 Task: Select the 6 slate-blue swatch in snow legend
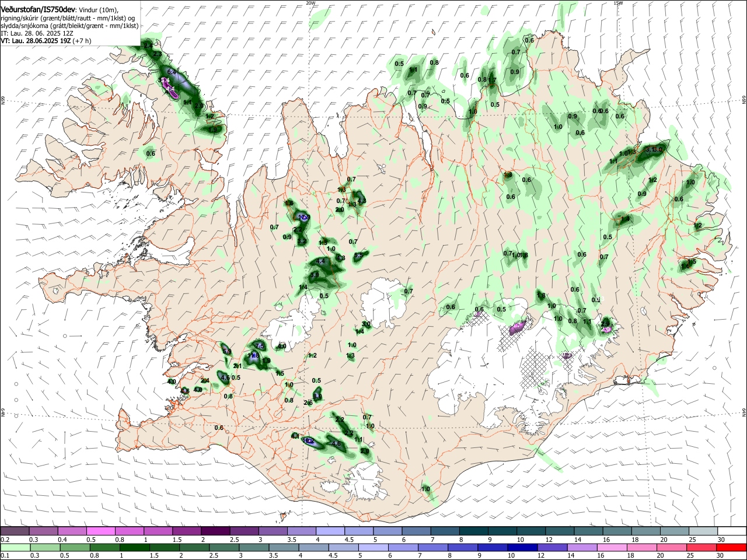[x=415, y=531]
